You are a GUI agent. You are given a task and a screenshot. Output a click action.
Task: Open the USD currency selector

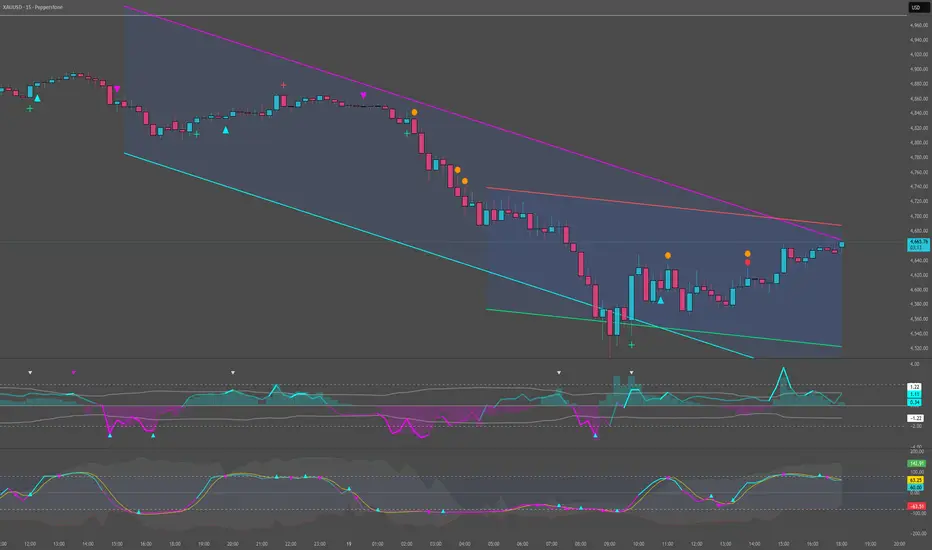(916, 8)
